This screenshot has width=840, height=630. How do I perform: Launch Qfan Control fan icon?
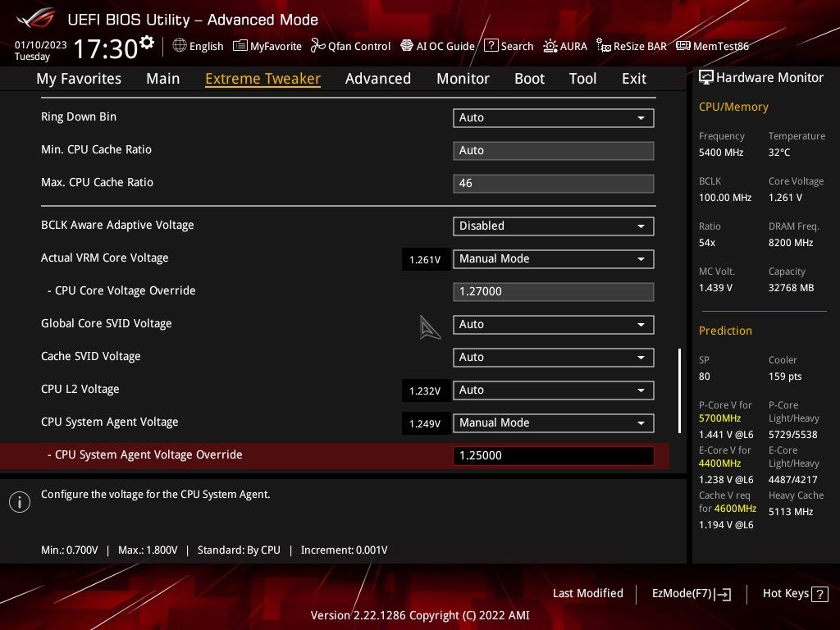click(x=317, y=46)
